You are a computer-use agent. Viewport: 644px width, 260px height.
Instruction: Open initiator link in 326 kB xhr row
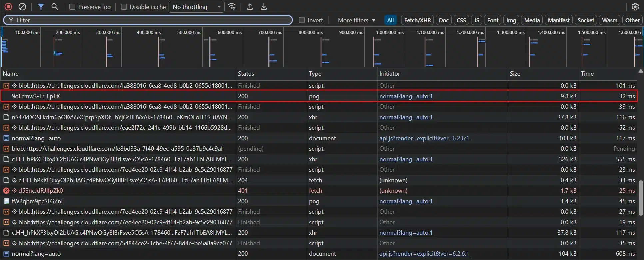click(406, 159)
